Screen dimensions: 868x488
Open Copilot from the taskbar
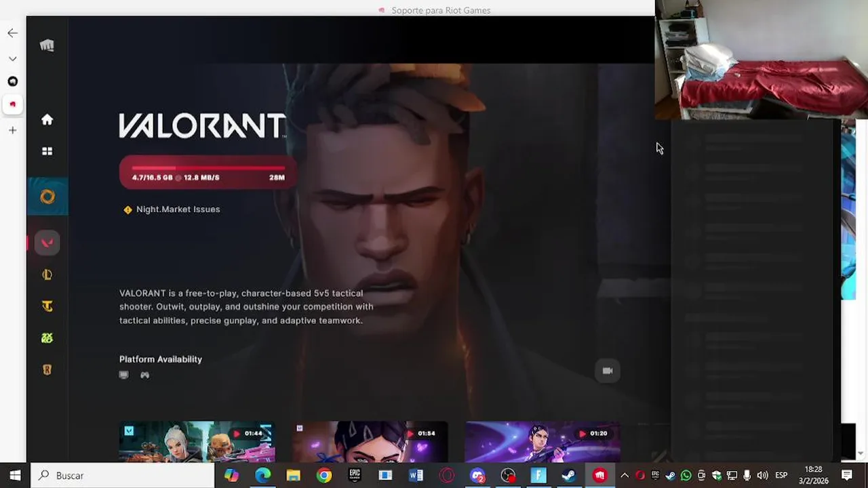pyautogui.click(x=231, y=476)
